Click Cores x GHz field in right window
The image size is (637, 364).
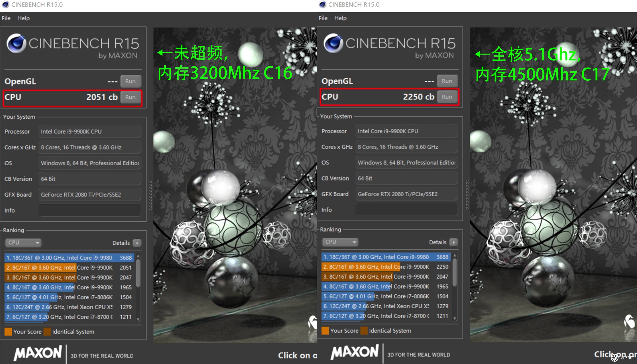point(407,147)
